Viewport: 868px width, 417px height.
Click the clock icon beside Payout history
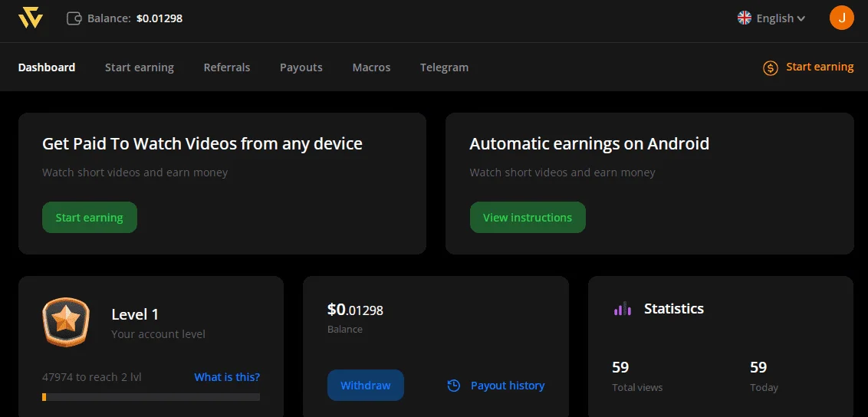453,386
